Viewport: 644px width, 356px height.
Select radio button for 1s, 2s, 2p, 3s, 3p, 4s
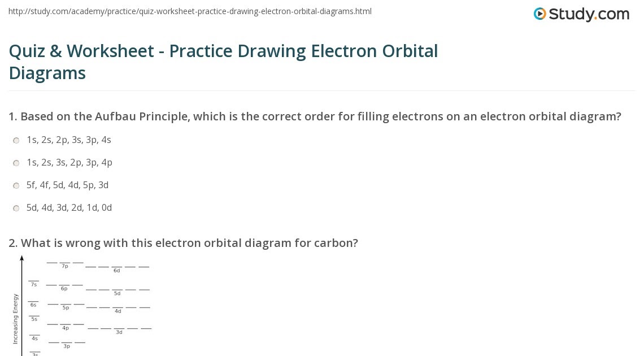point(16,141)
